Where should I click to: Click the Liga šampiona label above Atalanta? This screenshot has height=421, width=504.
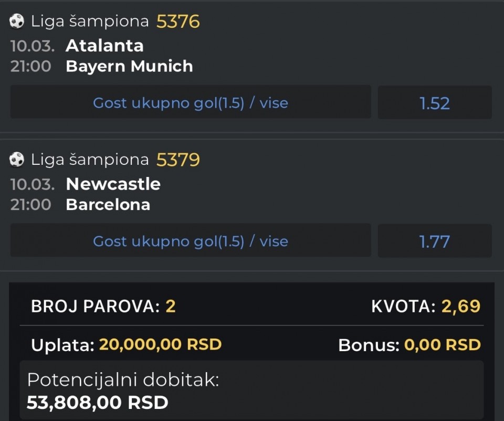point(90,22)
